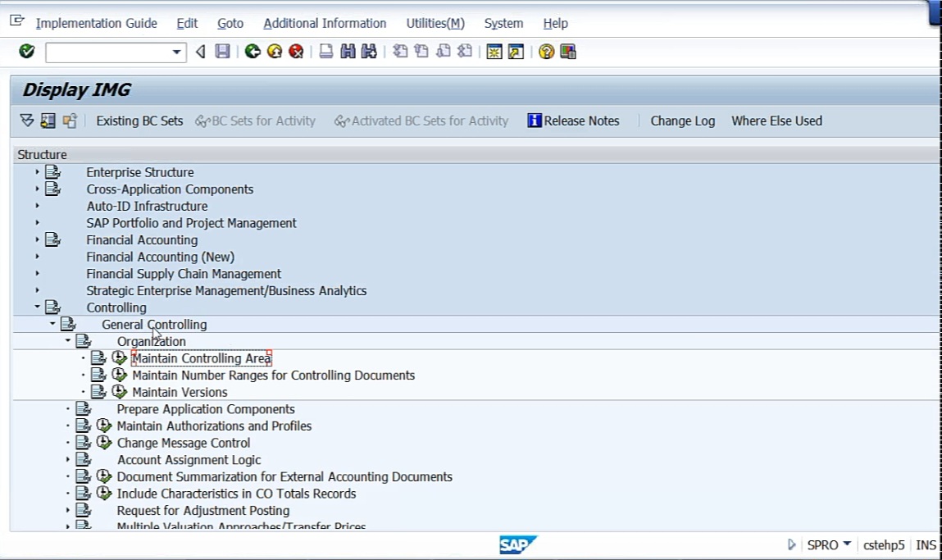Open Help via the question mark icon

pyautogui.click(x=546, y=52)
